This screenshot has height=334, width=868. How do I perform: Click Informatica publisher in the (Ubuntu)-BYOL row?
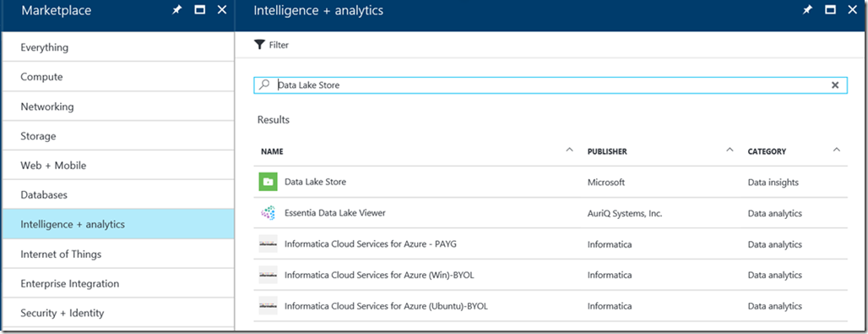610,306
